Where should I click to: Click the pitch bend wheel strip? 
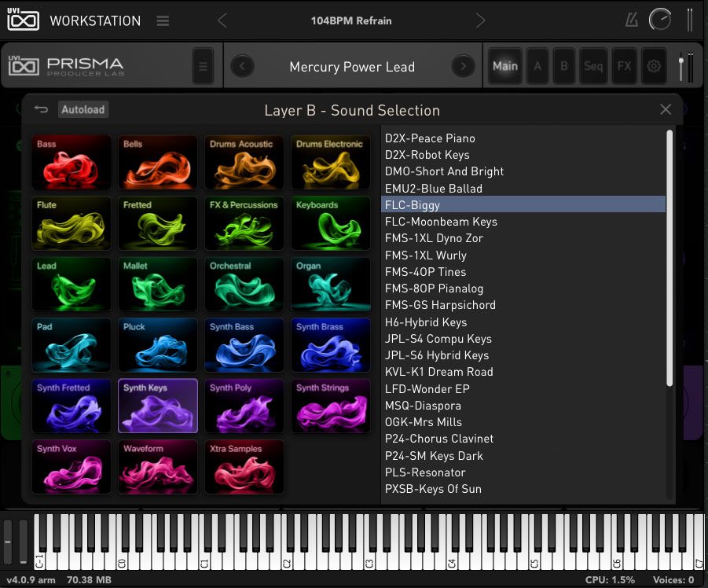click(8, 542)
